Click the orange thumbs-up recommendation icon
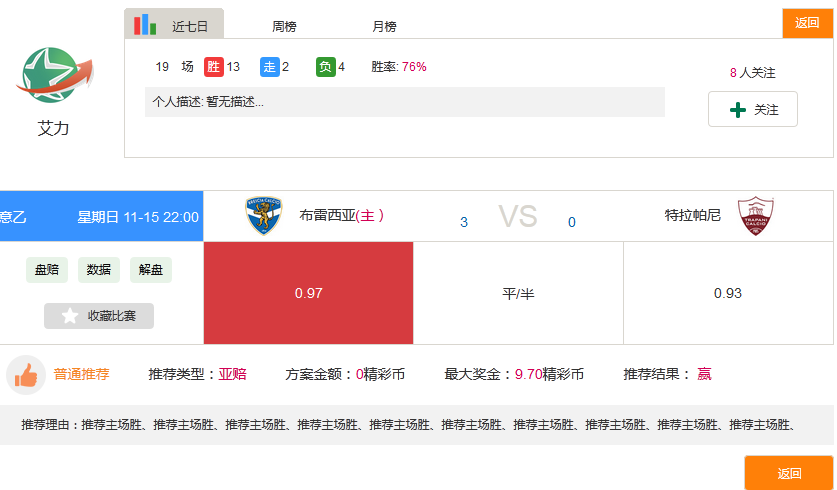837x490 pixels. tap(26, 375)
